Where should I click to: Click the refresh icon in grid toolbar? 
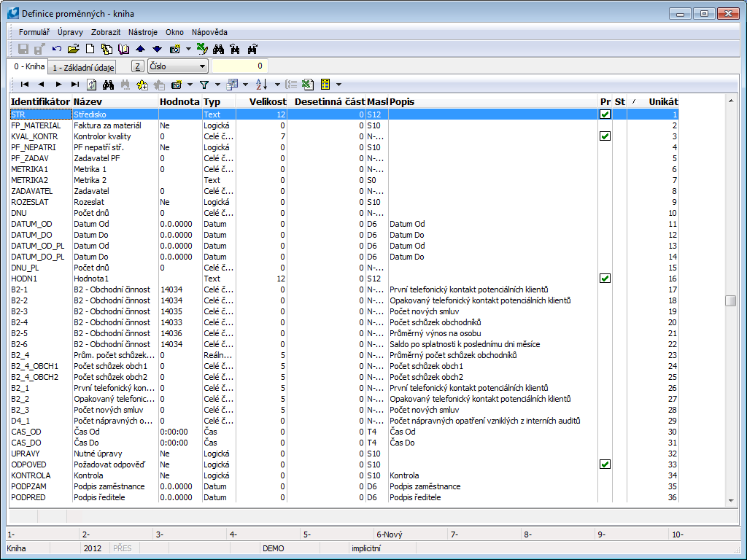pos(92,85)
